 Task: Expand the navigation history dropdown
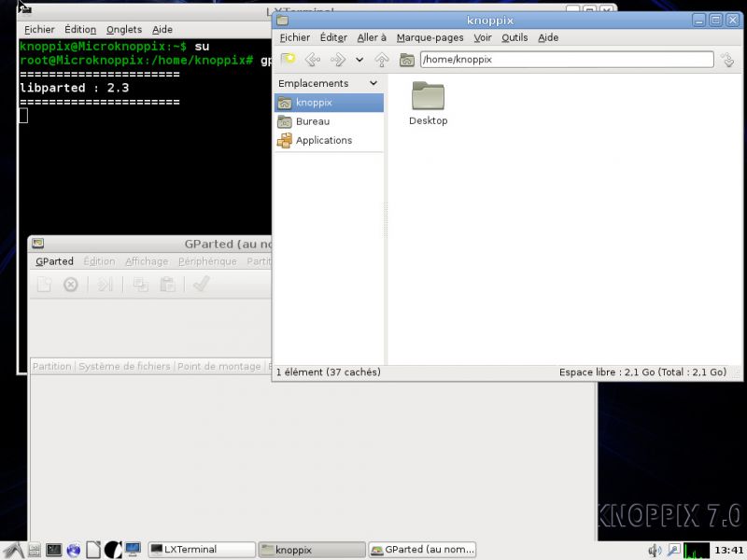click(x=359, y=59)
